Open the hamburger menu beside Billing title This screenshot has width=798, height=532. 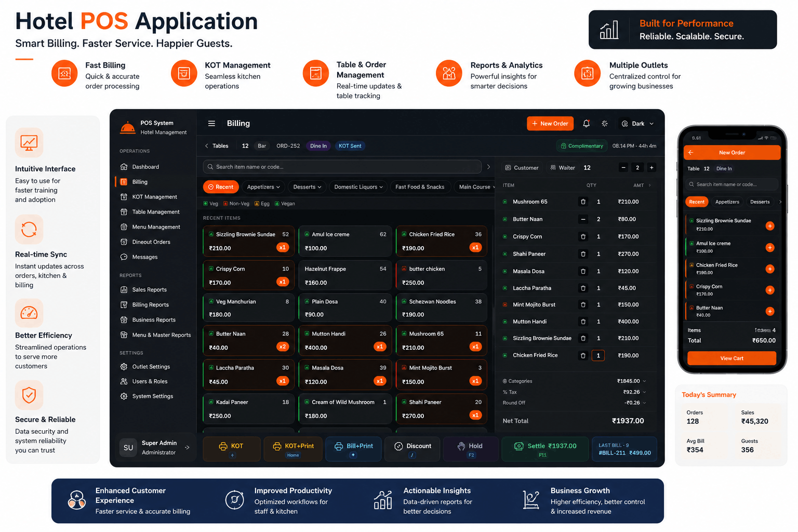pos(211,124)
